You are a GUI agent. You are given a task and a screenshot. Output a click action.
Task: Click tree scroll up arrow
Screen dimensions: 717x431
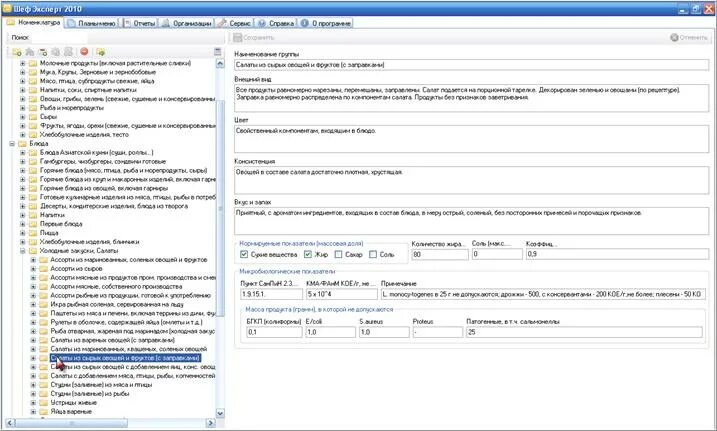pyautogui.click(x=220, y=64)
